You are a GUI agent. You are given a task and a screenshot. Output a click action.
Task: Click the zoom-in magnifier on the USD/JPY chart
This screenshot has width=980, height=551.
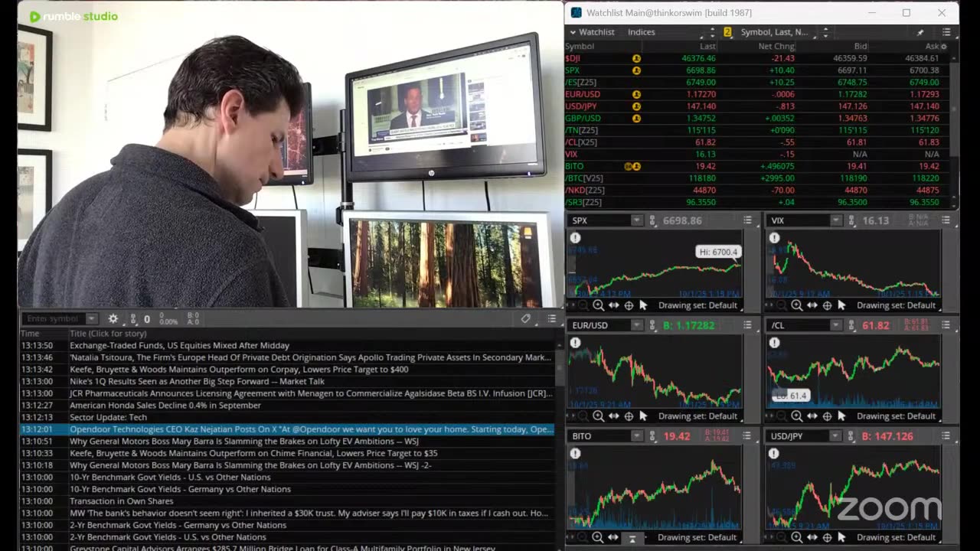click(796, 537)
